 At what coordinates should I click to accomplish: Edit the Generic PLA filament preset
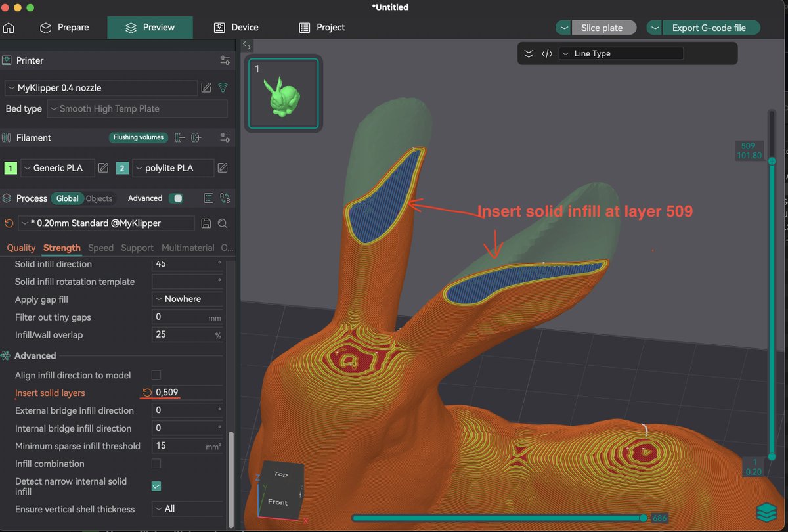pos(103,168)
